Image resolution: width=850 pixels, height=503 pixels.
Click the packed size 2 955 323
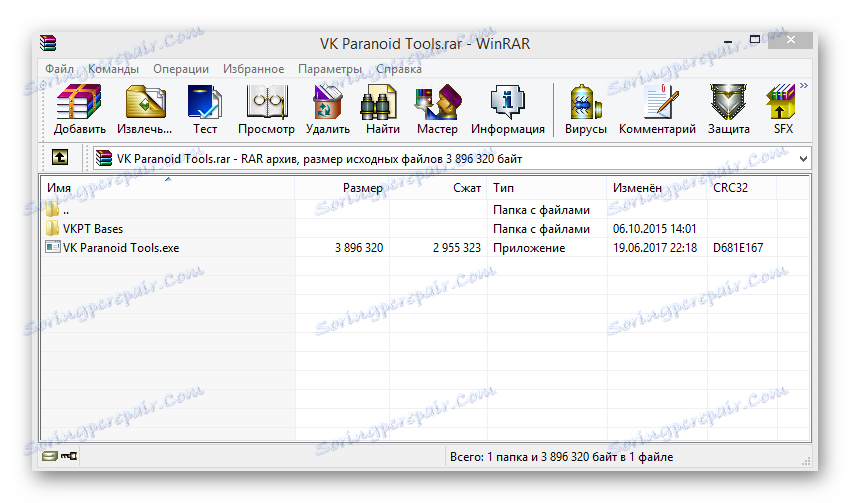[456, 248]
